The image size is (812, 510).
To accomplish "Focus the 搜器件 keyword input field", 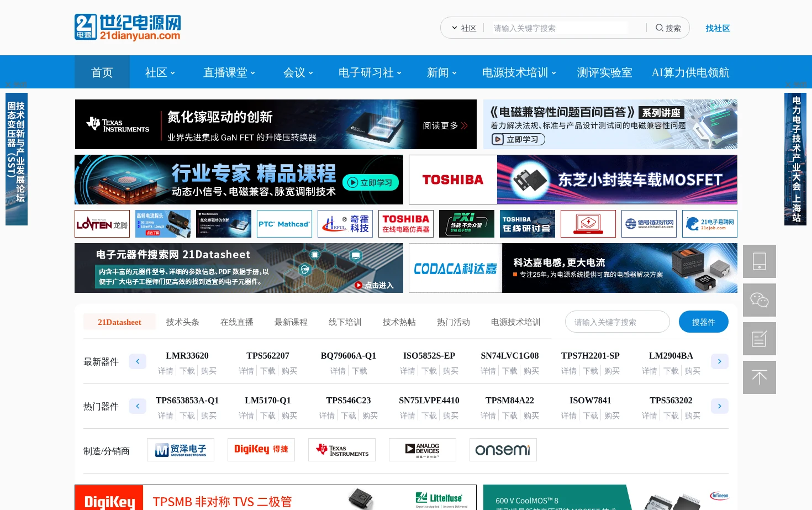I will (x=618, y=322).
